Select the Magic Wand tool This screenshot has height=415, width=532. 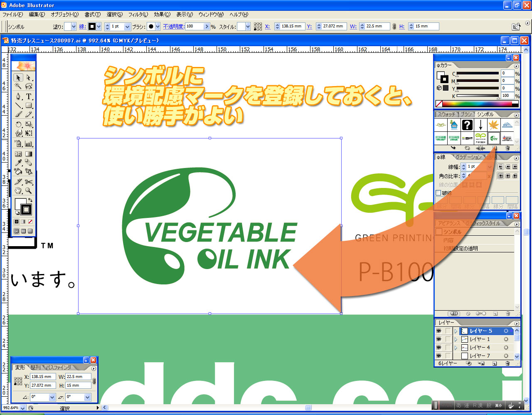coord(18,86)
